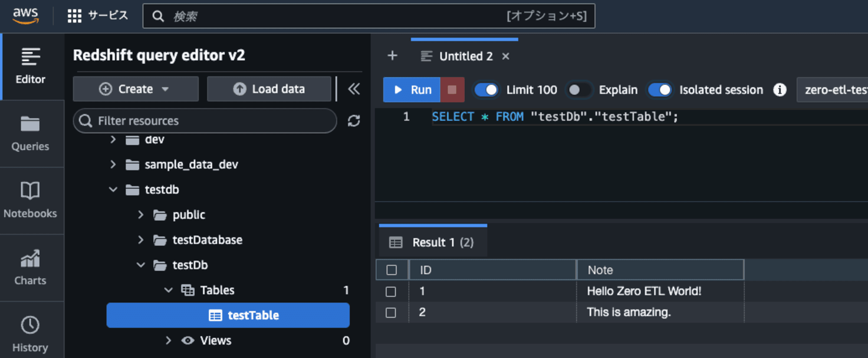Run the query
Viewport: 868px width, 358px height.
click(412, 90)
